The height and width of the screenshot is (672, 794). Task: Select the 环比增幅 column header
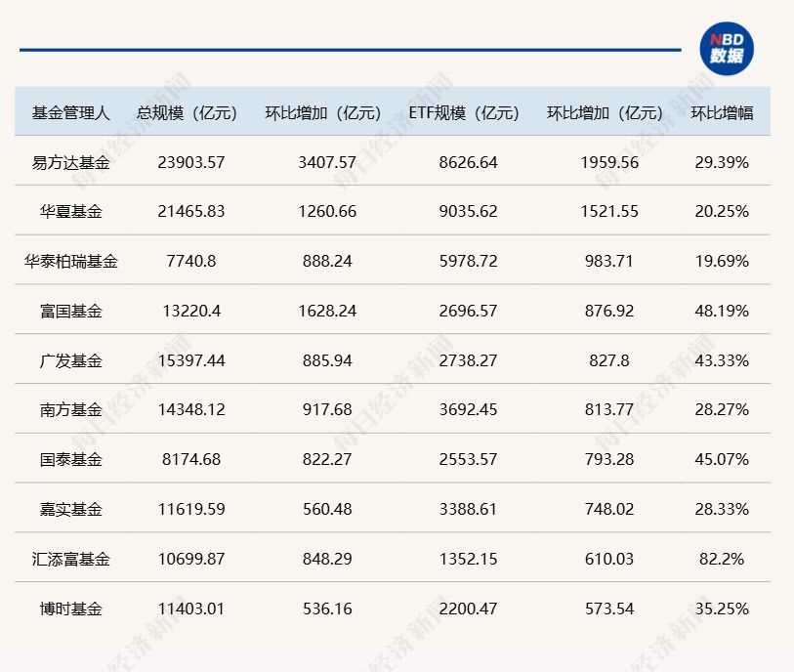[722, 112]
